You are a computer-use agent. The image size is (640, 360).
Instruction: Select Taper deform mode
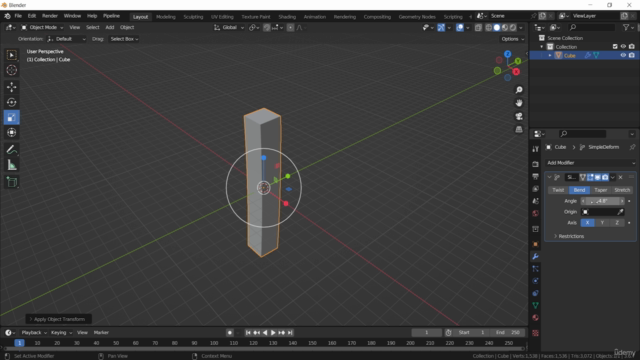pyautogui.click(x=600, y=190)
